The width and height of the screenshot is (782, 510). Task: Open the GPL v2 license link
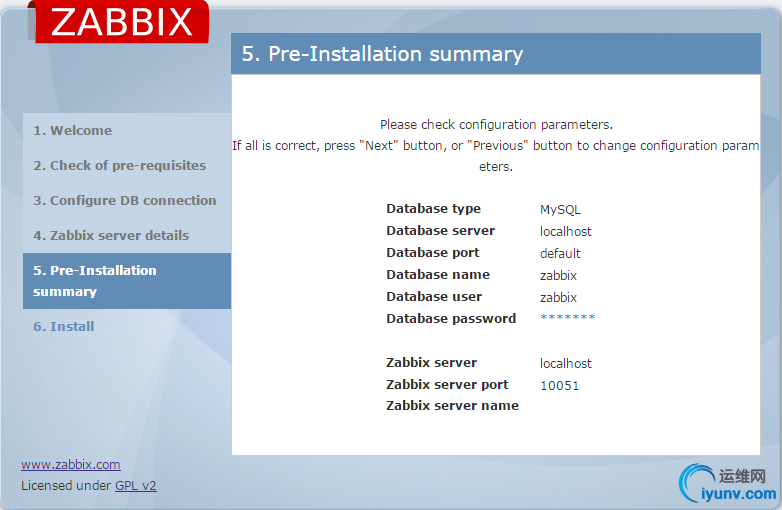[135, 486]
